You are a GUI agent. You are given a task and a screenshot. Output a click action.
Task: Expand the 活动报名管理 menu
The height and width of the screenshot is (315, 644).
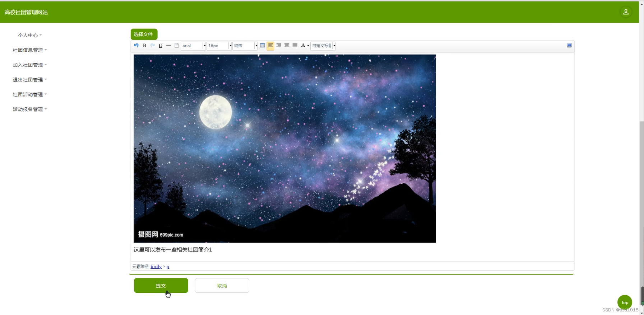pyautogui.click(x=30, y=109)
